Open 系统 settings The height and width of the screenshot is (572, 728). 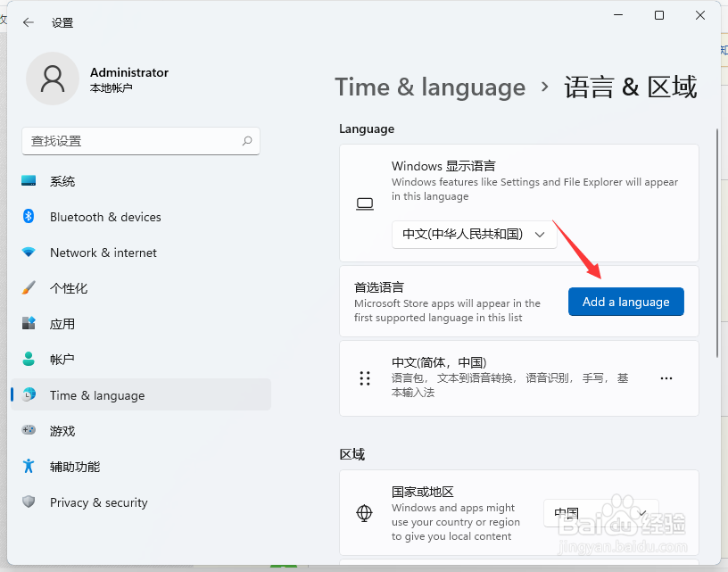pyautogui.click(x=141, y=181)
